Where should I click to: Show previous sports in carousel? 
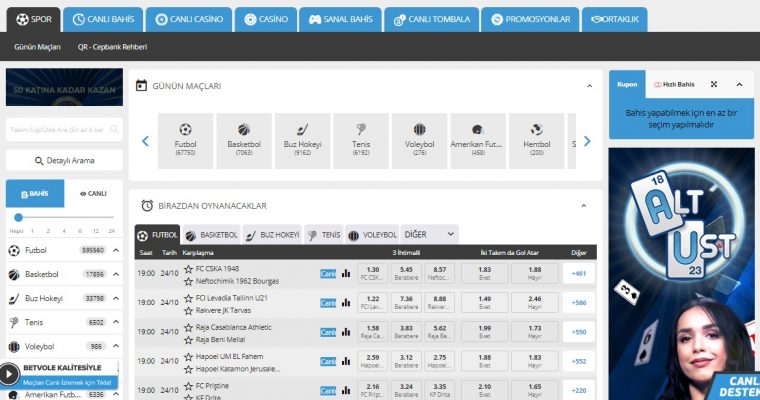pos(145,141)
